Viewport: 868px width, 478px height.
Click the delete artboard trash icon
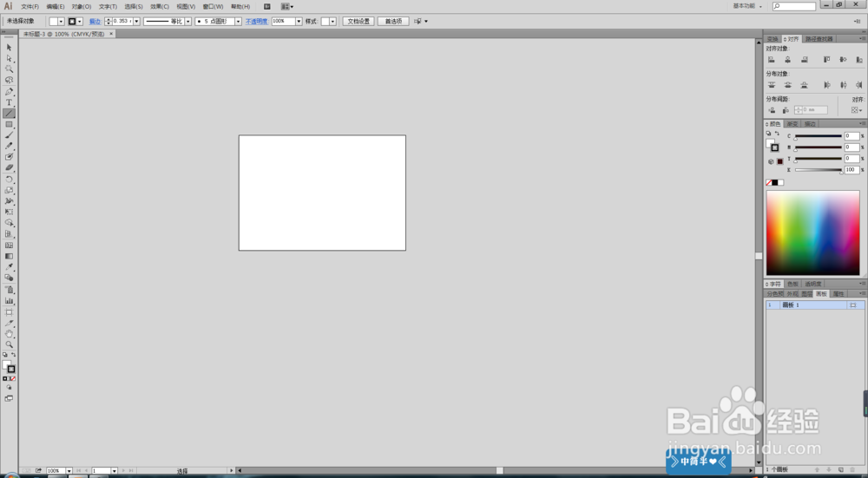tap(852, 469)
